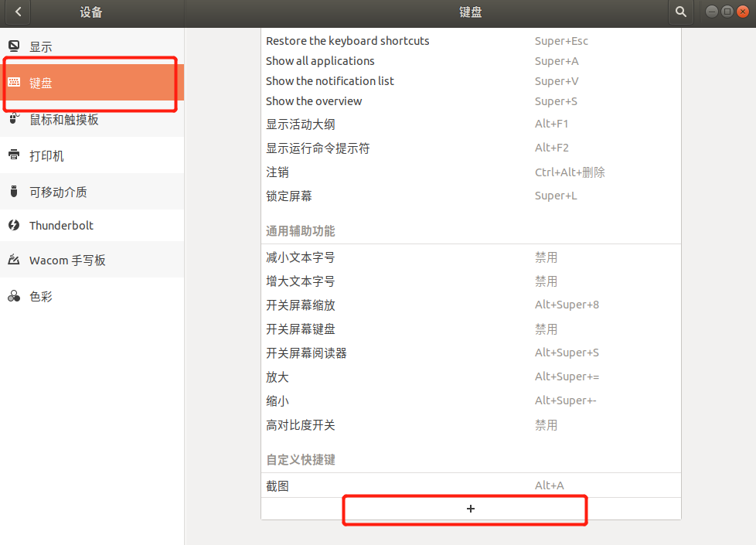Viewport: 756px width, 545px height.
Task: Add a custom shortcut with plus button
Action: pos(471,509)
